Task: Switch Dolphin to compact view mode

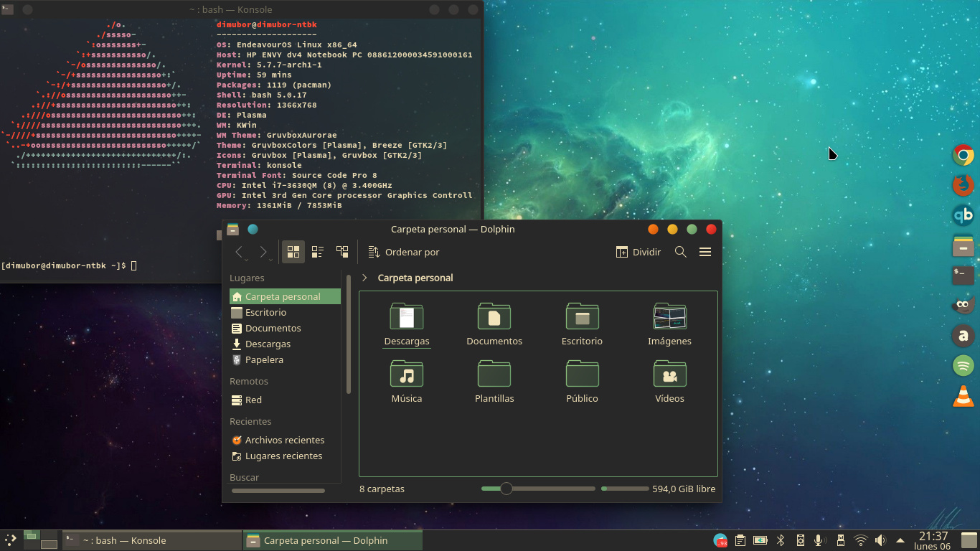Action: 317,252
